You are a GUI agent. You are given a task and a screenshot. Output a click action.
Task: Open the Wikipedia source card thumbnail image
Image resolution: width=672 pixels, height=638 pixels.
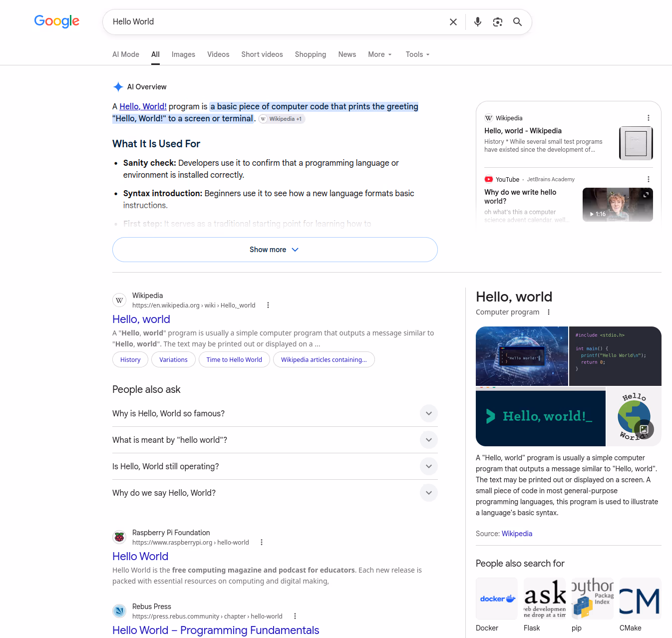coord(636,143)
